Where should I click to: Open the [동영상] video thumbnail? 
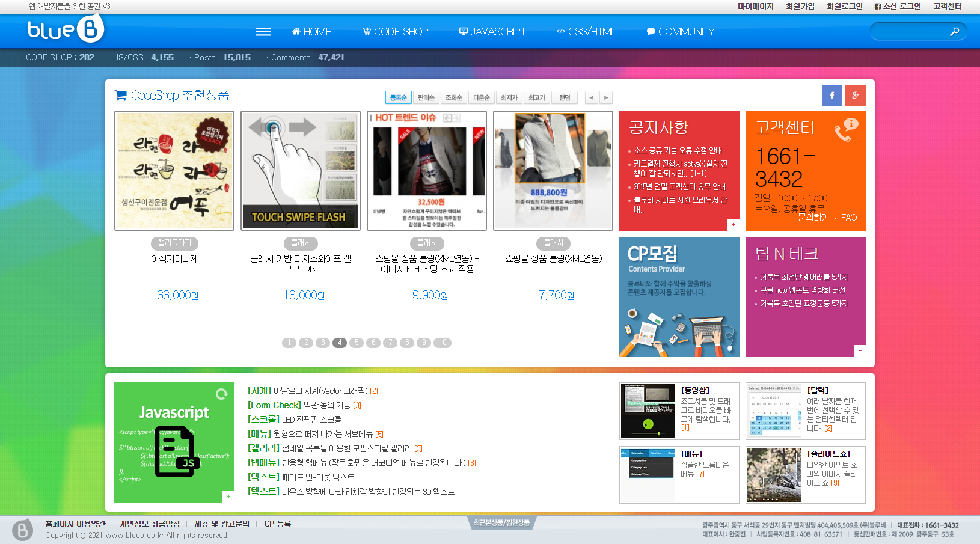point(648,411)
